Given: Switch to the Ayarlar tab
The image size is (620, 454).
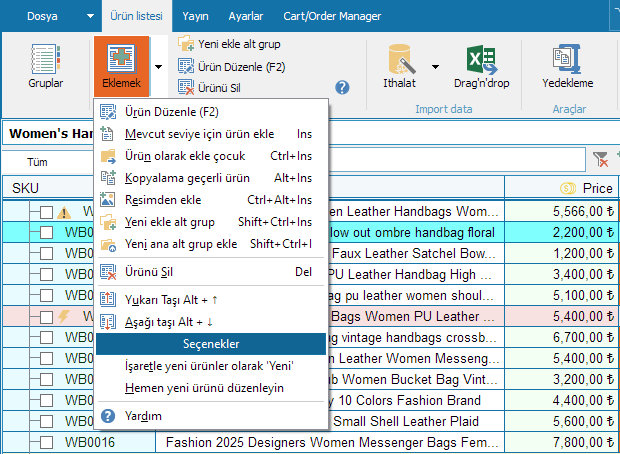Looking at the screenshot, I should point(246,16).
